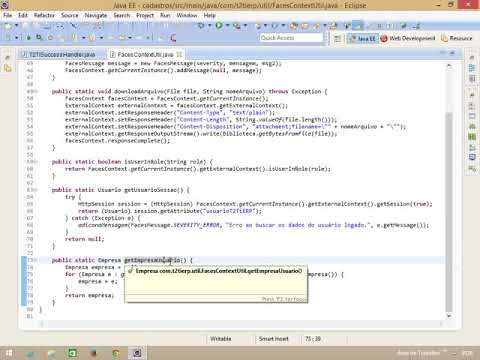
Task: Open the Run configurations dropdown arrow
Action: (x=227, y=25)
